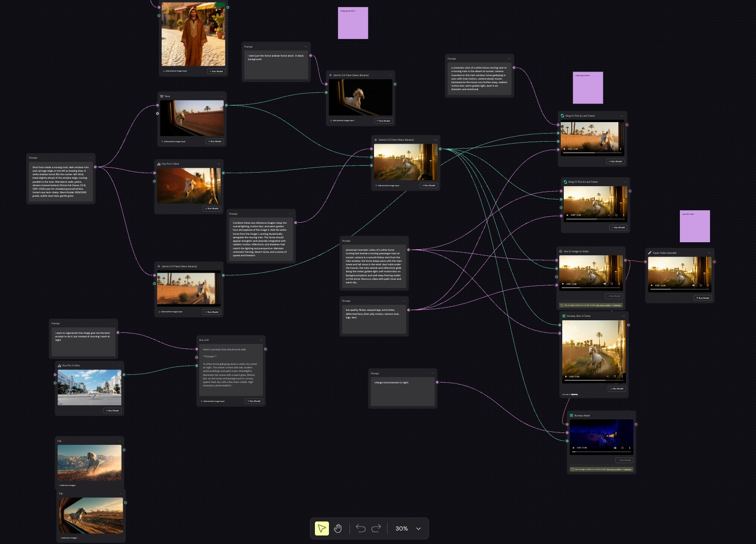Activate the hand pan tool
This screenshot has width=756, height=544.
(x=338, y=528)
